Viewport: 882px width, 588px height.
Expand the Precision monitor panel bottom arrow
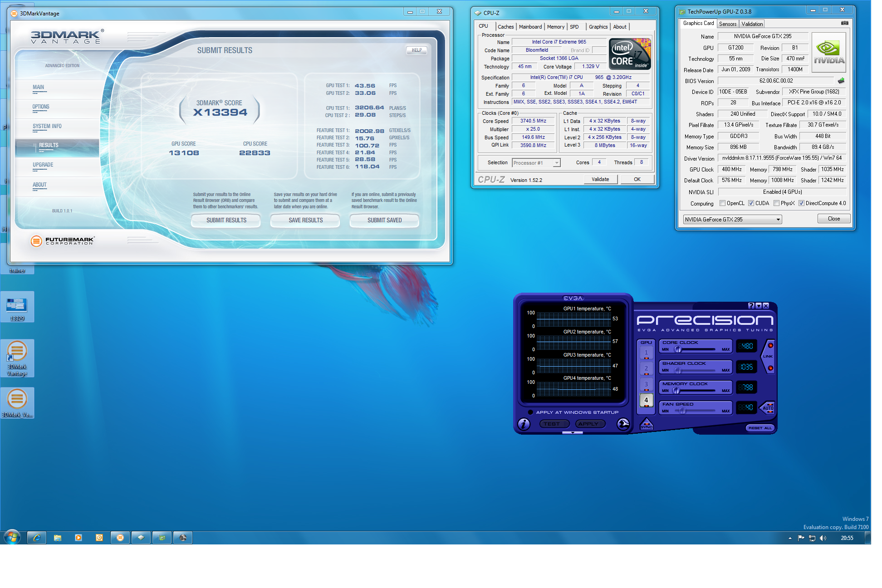[573, 433]
